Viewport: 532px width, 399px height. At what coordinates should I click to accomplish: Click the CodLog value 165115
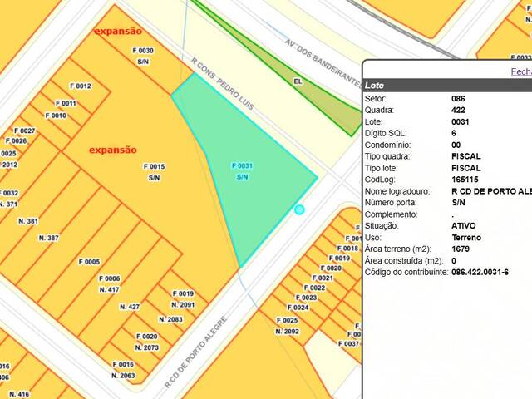tap(465, 179)
